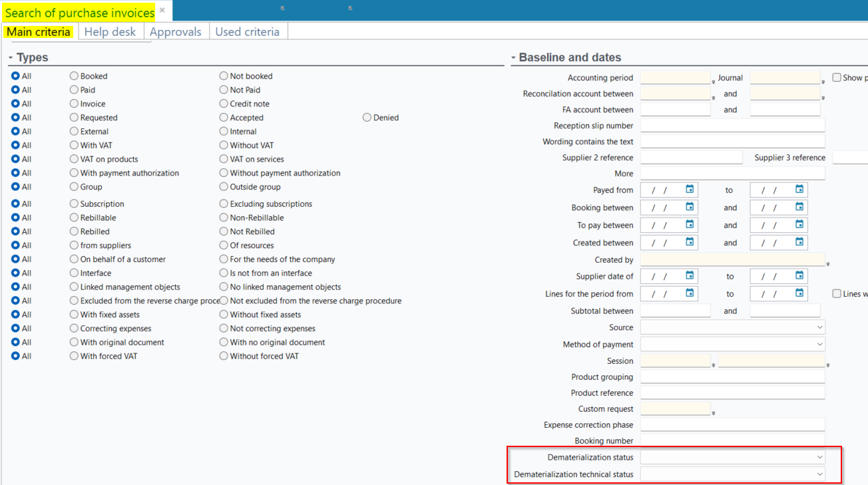Expand the Dematerialization status dropdown
Viewport: 868px width, 485px height.
(819, 458)
